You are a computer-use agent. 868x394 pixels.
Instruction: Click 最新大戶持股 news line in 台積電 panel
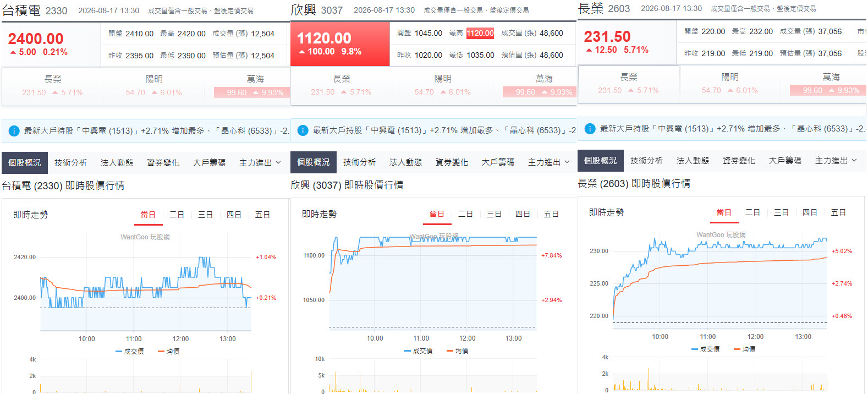tap(156, 131)
